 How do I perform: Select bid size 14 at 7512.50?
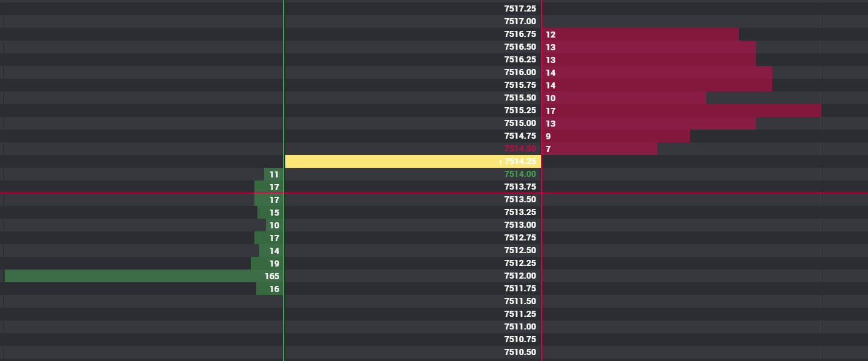[x=274, y=251]
